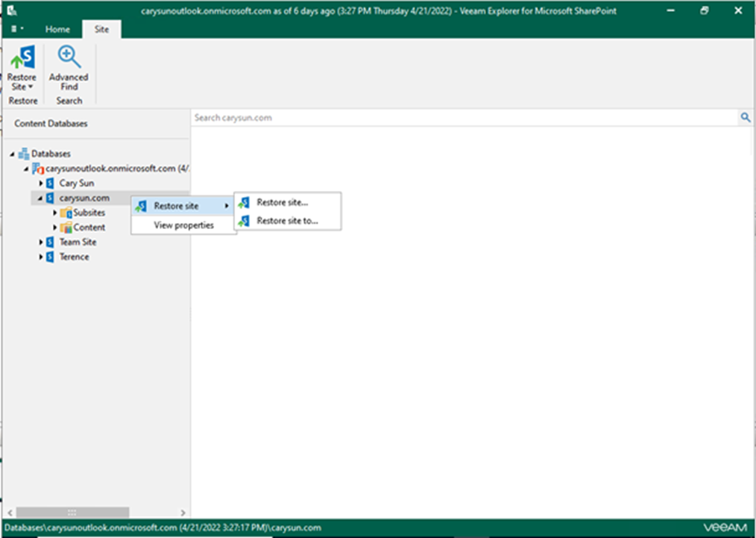Image resolution: width=756 pixels, height=538 pixels.
Task: Click the carysun.com SharePoint site icon
Action: (50, 198)
